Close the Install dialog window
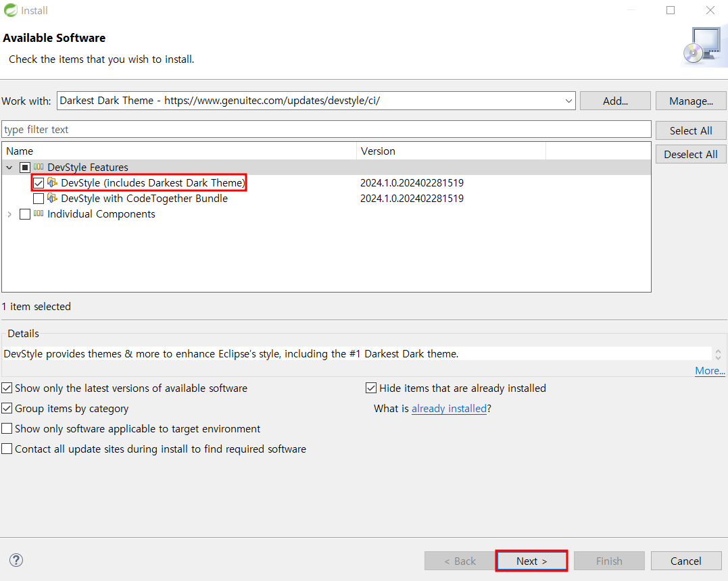 click(710, 10)
